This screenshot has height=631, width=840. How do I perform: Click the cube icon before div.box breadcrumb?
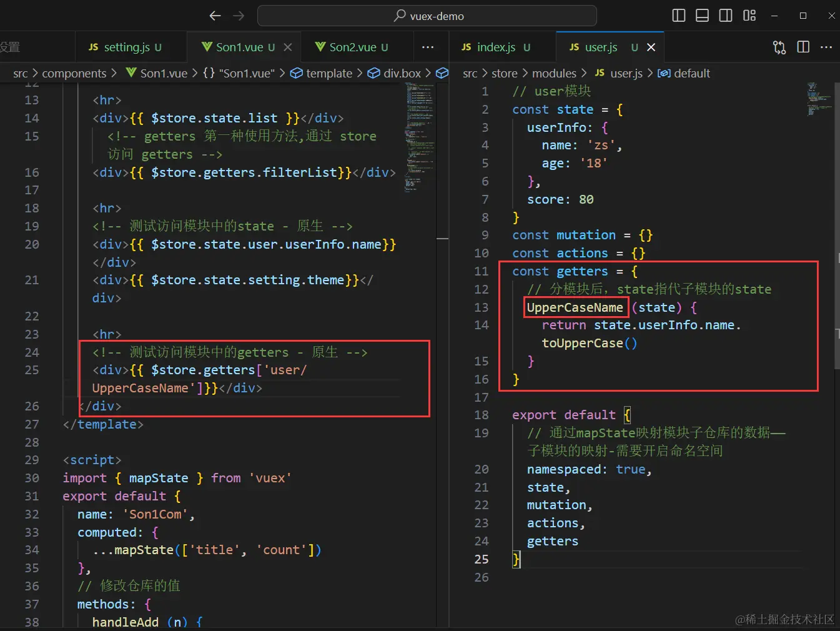pyautogui.click(x=373, y=74)
